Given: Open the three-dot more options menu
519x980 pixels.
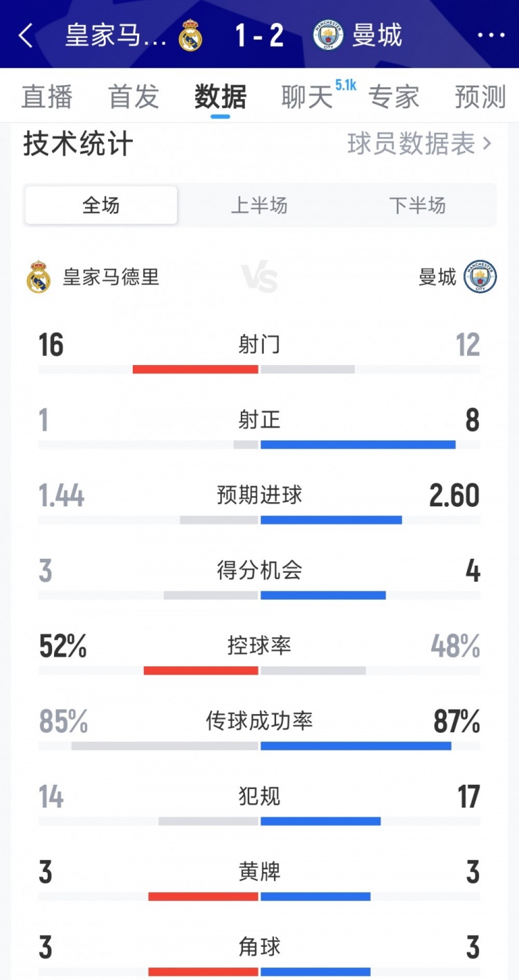Looking at the screenshot, I should (491, 36).
